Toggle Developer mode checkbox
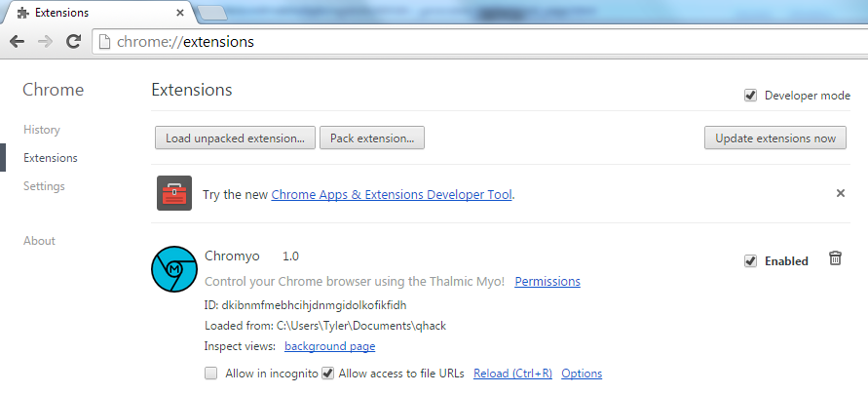 (750, 96)
